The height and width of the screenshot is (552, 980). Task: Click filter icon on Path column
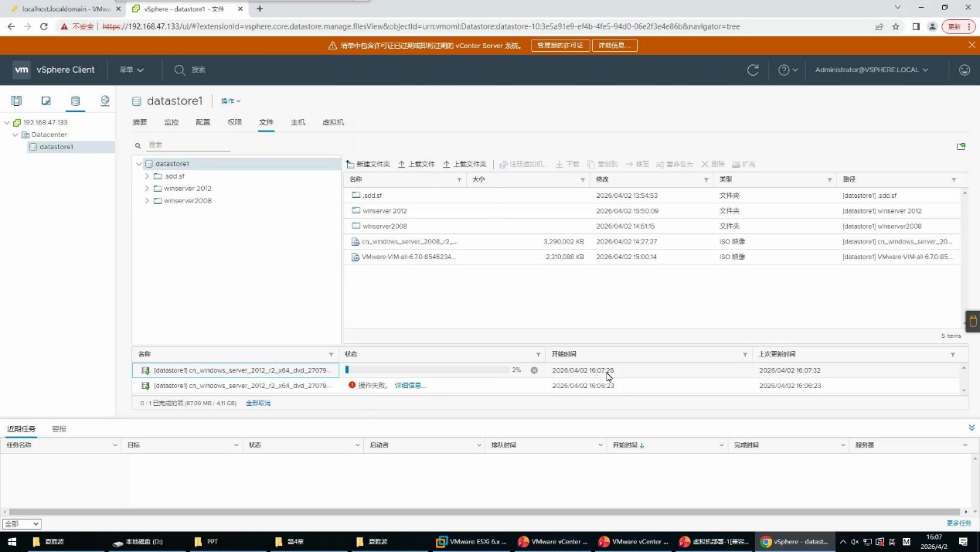coord(954,179)
